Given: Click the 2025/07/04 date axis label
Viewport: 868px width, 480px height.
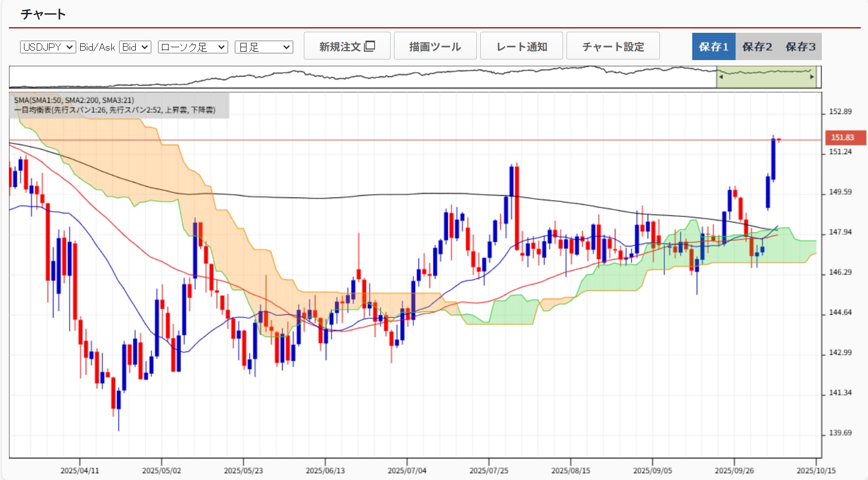Looking at the screenshot, I should click(407, 471).
